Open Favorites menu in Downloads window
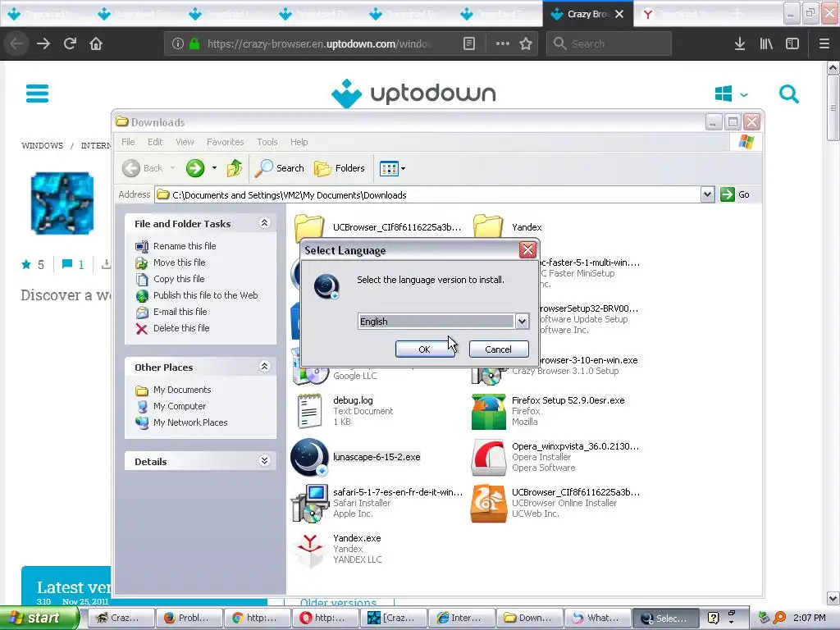Screen dimensions: 840x630 click(225, 142)
